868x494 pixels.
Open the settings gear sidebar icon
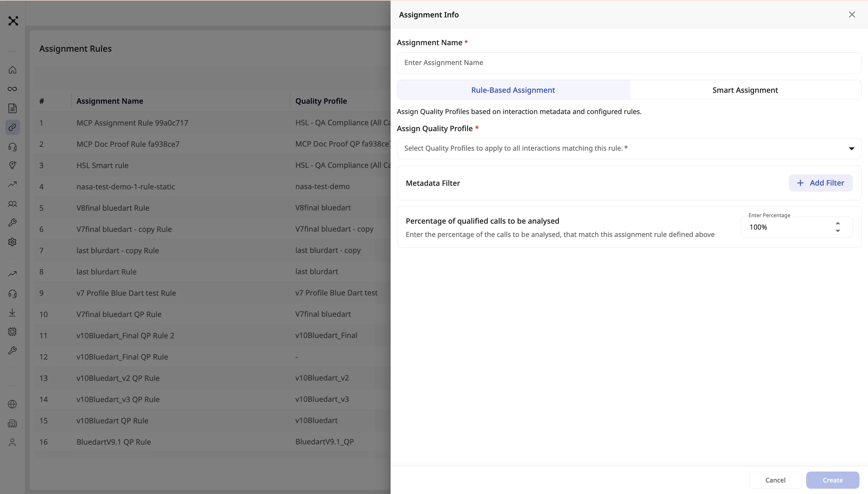tap(12, 242)
